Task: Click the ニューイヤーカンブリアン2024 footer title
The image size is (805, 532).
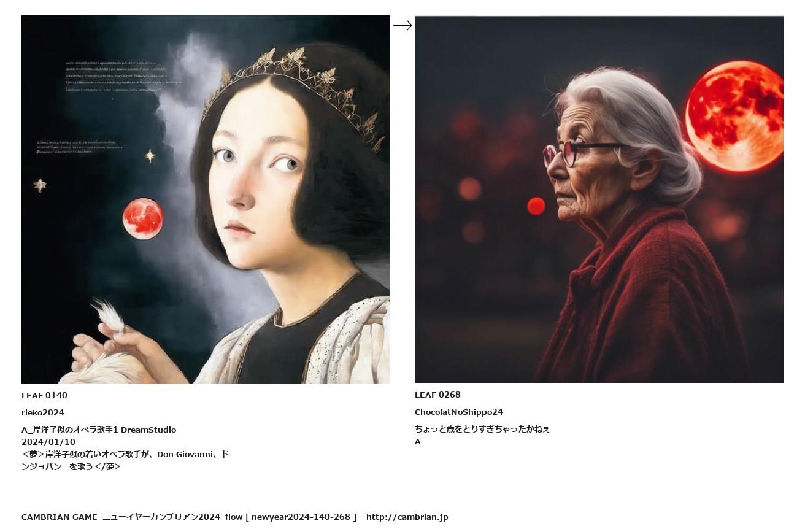Action: pyautogui.click(x=161, y=517)
